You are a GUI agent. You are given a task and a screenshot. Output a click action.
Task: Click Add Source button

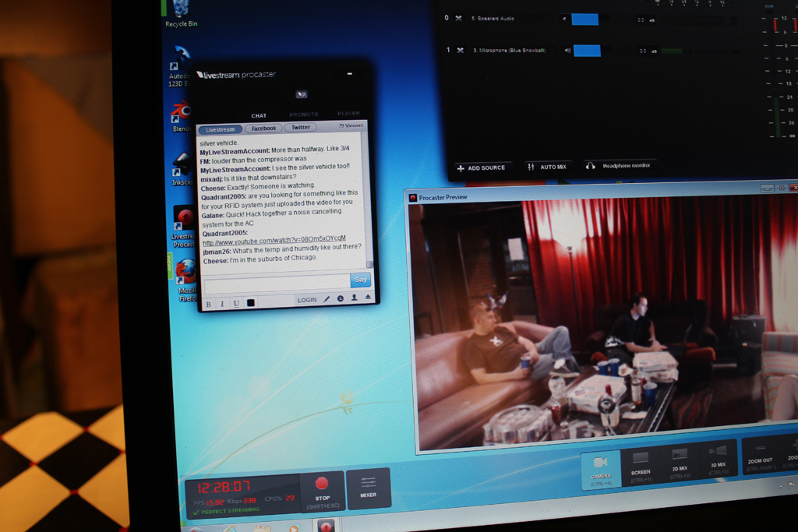pos(482,167)
